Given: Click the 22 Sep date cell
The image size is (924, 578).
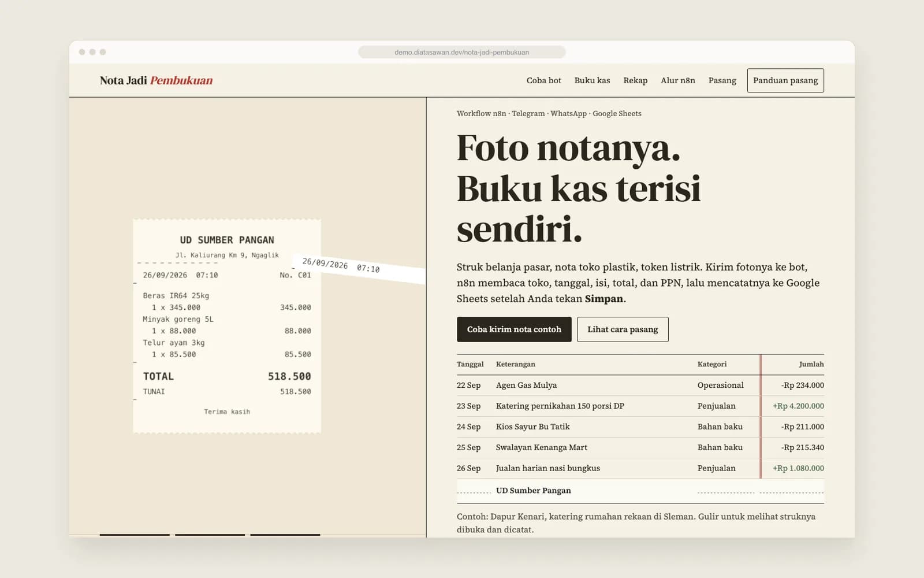Looking at the screenshot, I should (468, 385).
